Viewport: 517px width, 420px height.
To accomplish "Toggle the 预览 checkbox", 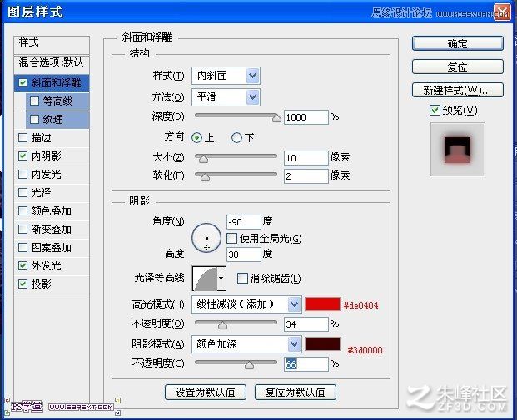I will click(435, 110).
